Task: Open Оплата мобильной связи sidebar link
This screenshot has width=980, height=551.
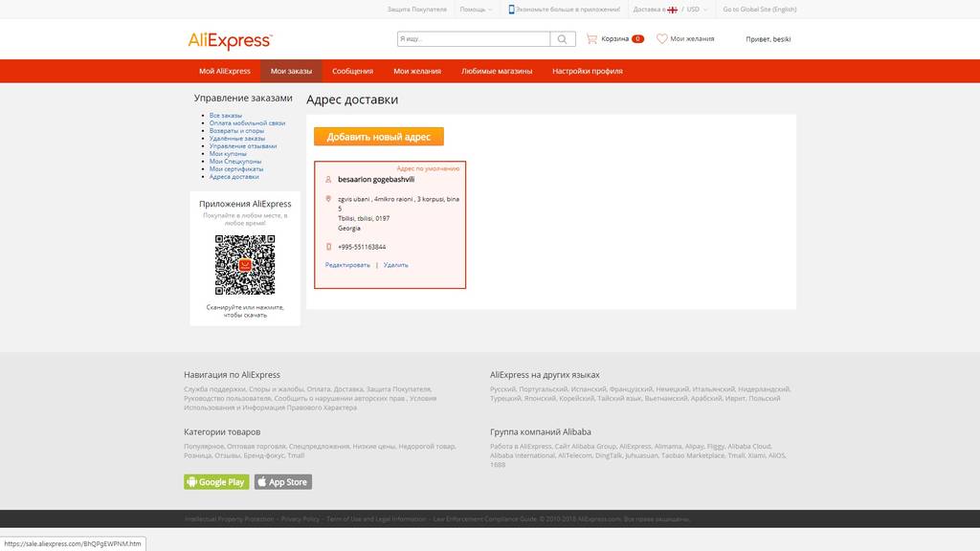Action: pyautogui.click(x=247, y=123)
